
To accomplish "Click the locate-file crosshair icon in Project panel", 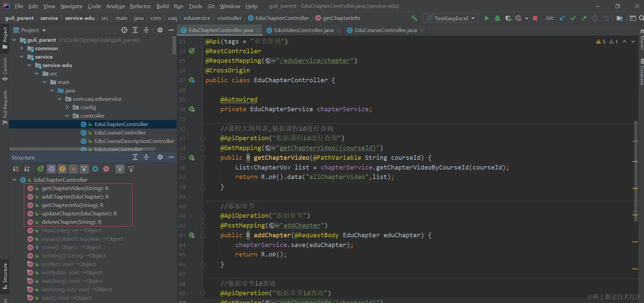I will coord(124,30).
